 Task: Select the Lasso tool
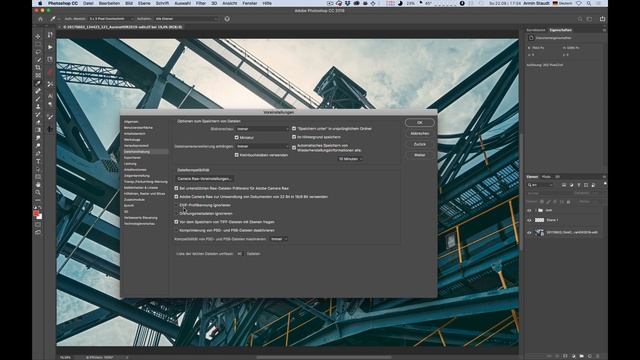coord(38,52)
